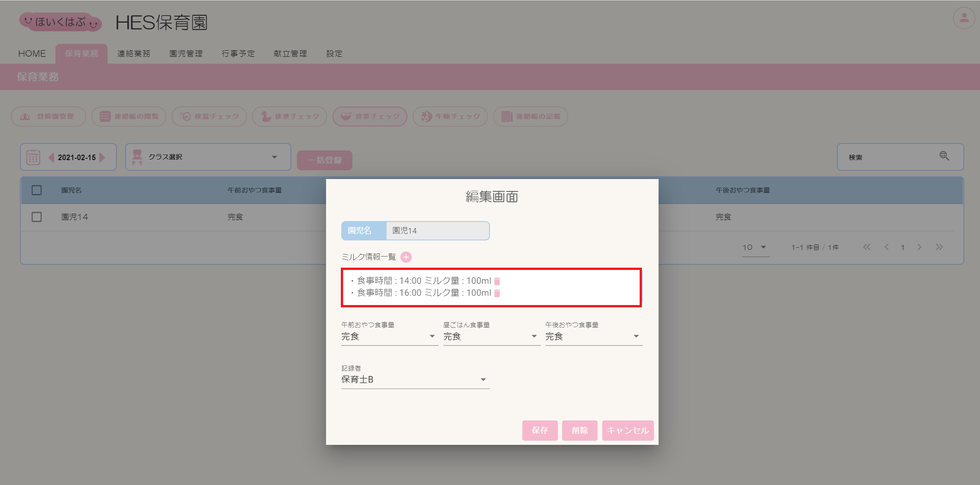Viewport: 980px width, 485px height.
Task: Go to next day arrow
Action: coord(103,157)
